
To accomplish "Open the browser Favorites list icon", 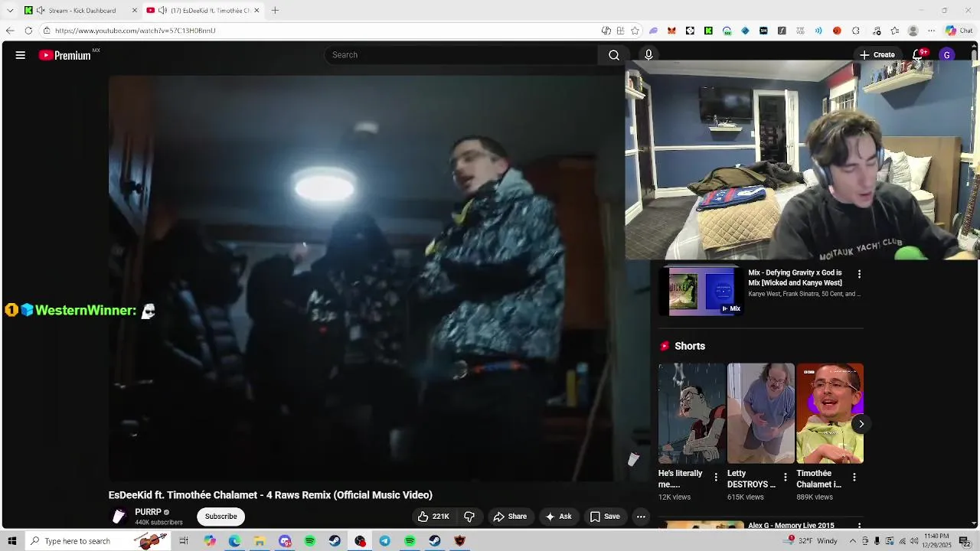I will (894, 31).
